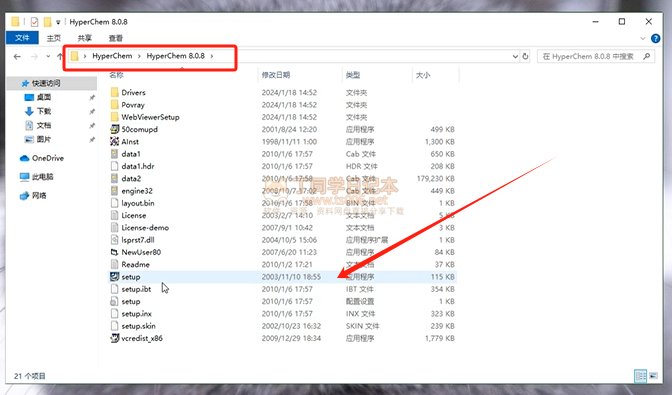
Task: Select the lsprst7.dll file icon
Action: pyautogui.click(x=114, y=240)
